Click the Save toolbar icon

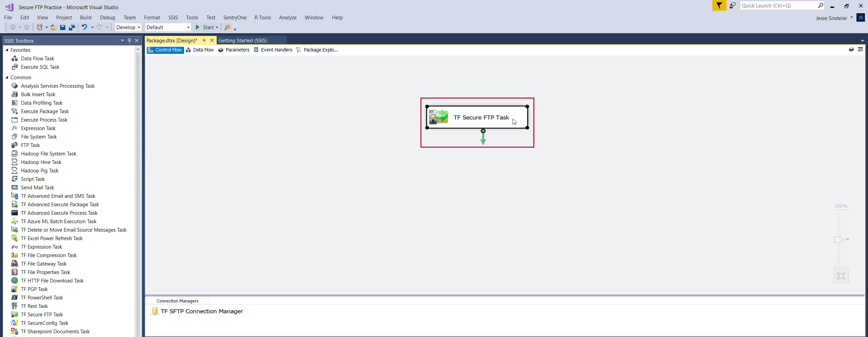(x=63, y=27)
